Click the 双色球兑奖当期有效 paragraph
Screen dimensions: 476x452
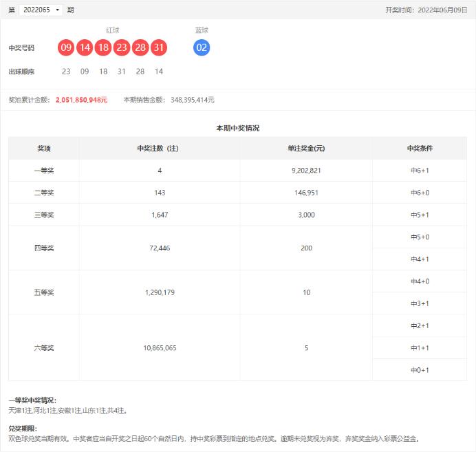pyautogui.click(x=214, y=439)
